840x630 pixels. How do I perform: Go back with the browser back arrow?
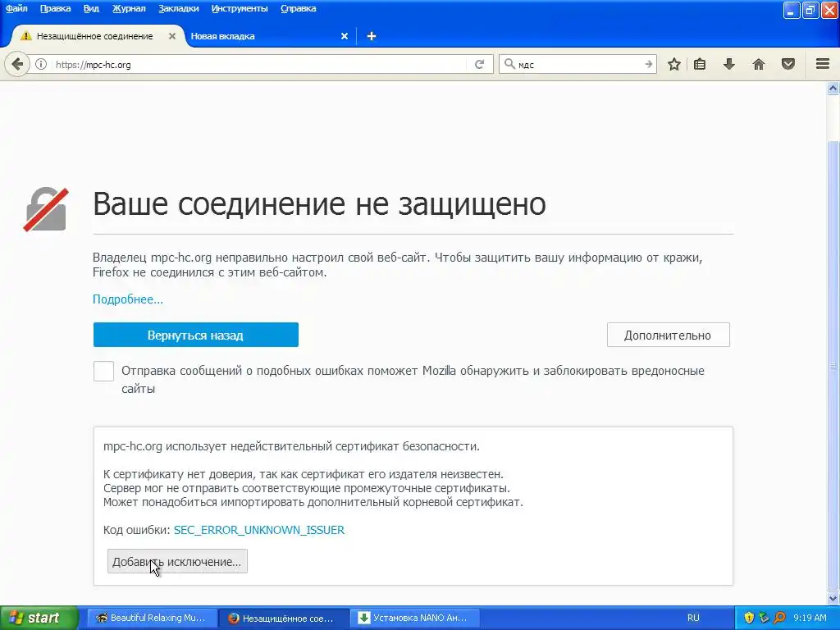[x=17, y=64]
